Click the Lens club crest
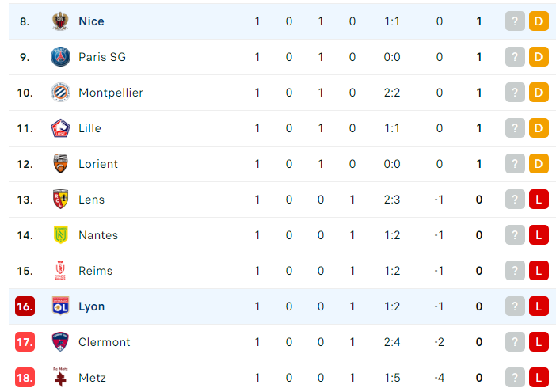Image resolution: width=556 pixels, height=392 pixels. point(60,200)
